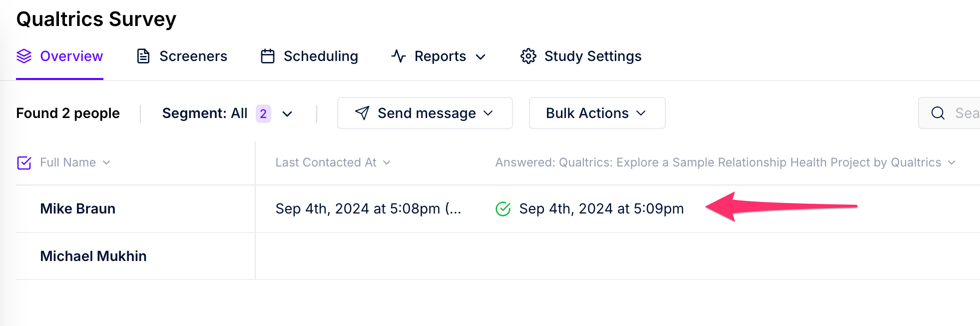Image resolution: width=980 pixels, height=326 pixels.
Task: Focus the search input field
Action: (950, 113)
